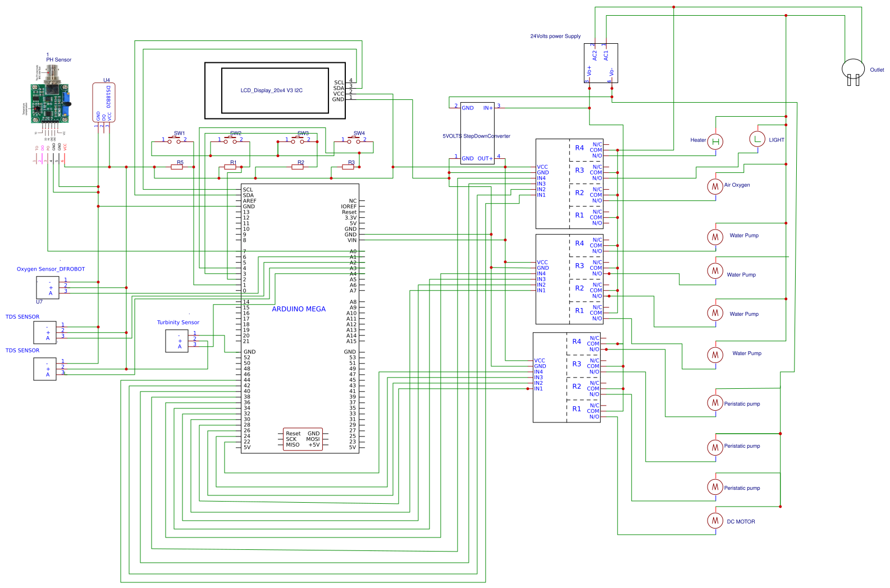The height and width of the screenshot is (588, 890).
Task: Click the Reset SCK MISO header block
Action: pyautogui.click(x=303, y=439)
